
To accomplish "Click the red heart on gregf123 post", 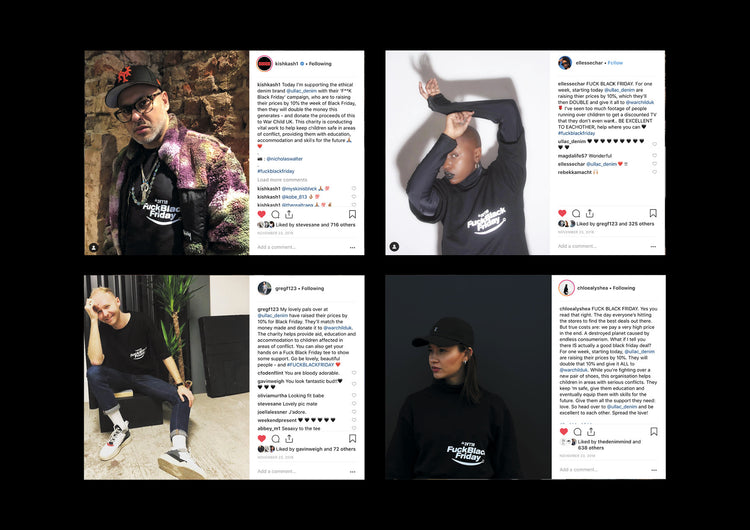I will click(262, 439).
